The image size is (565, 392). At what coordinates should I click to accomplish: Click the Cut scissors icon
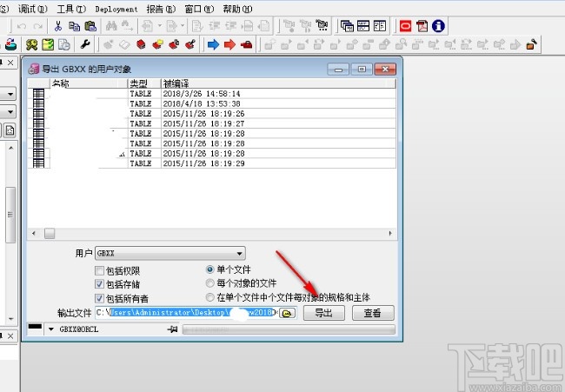pos(57,26)
